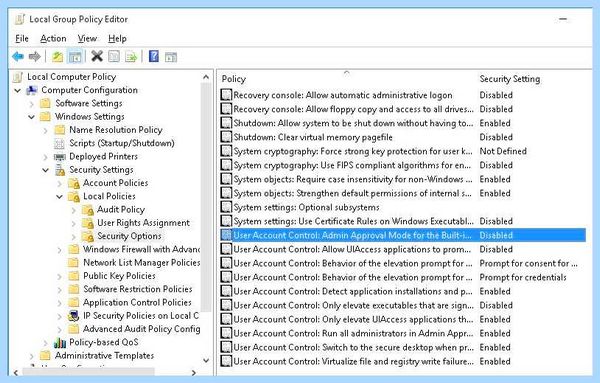The height and width of the screenshot is (383, 600).
Task: Click the Computer Configuration computer icon
Action: (x=32, y=90)
